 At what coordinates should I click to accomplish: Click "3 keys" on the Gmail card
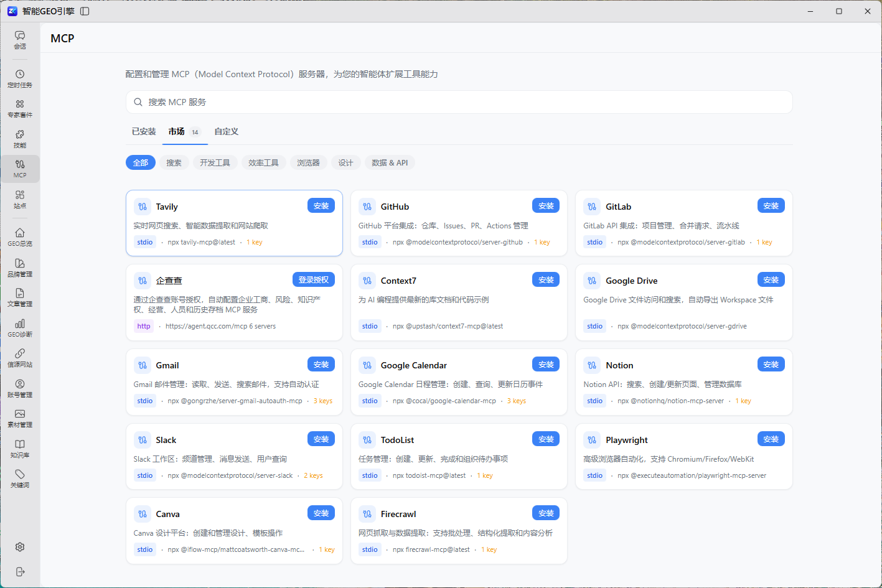point(323,401)
